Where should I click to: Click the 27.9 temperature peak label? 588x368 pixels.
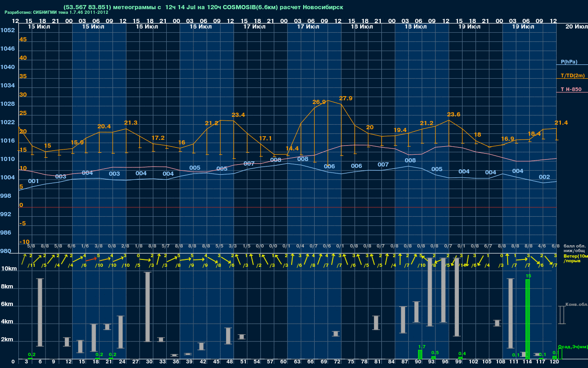345,98
